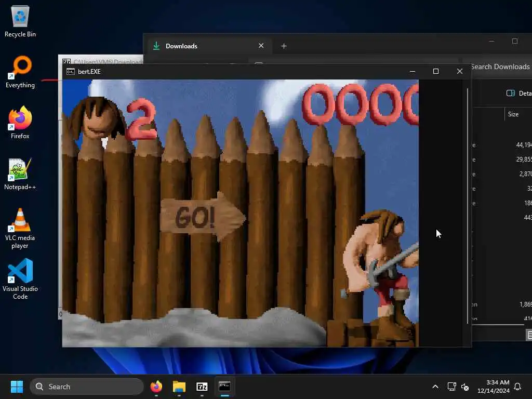Maximize the bert.EXE window
This screenshot has height=399, width=532.
tap(436, 71)
